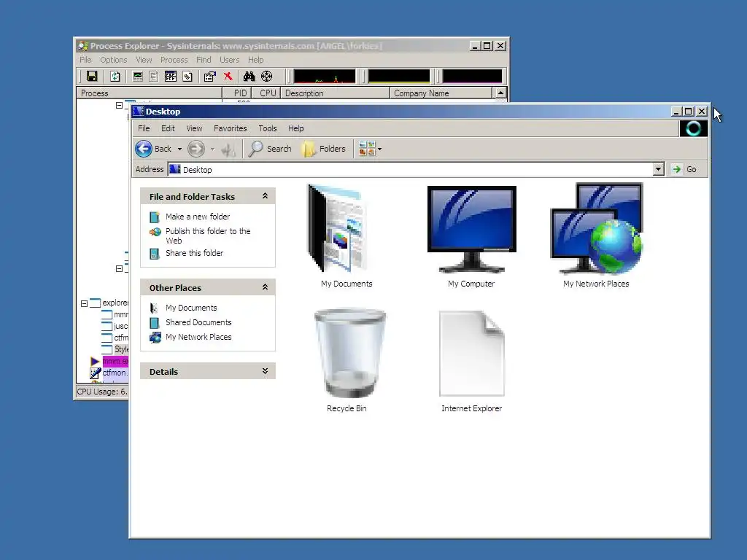Sort by the Company Name column header
747x560 pixels.
click(441, 93)
